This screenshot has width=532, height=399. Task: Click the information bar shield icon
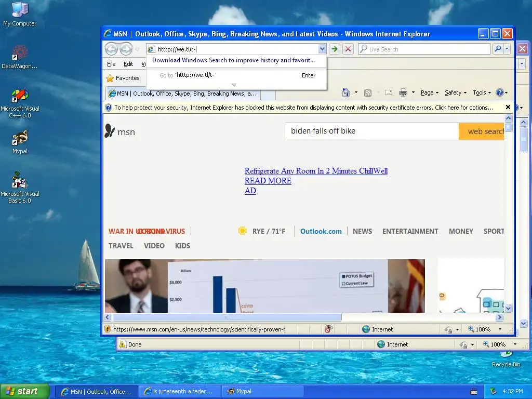pyautogui.click(x=109, y=108)
